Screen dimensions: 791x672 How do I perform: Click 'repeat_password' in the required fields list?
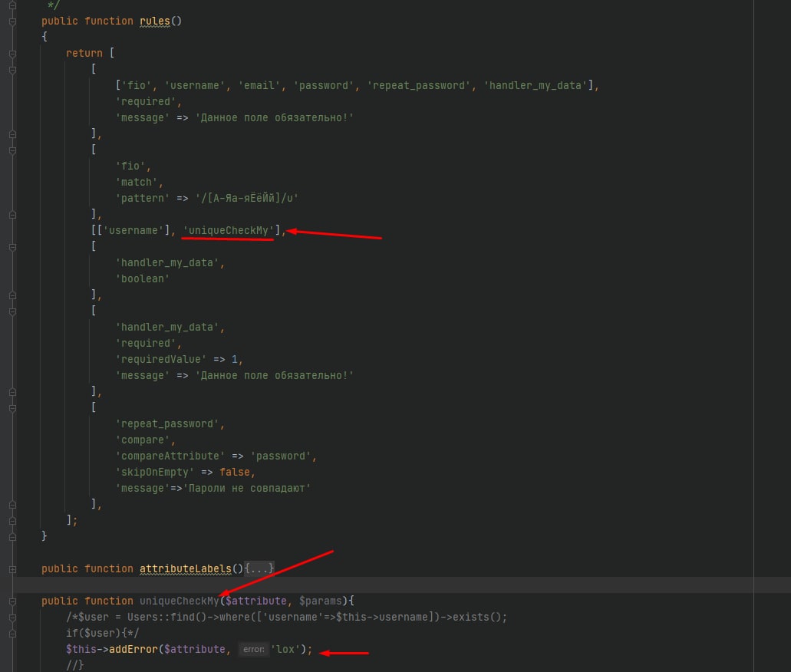click(x=419, y=85)
